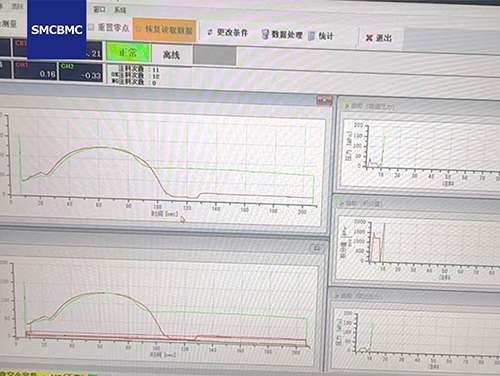Click the 趋势 (积分值) window title
Viewport: 500px width, 376px height.
[x=364, y=203]
